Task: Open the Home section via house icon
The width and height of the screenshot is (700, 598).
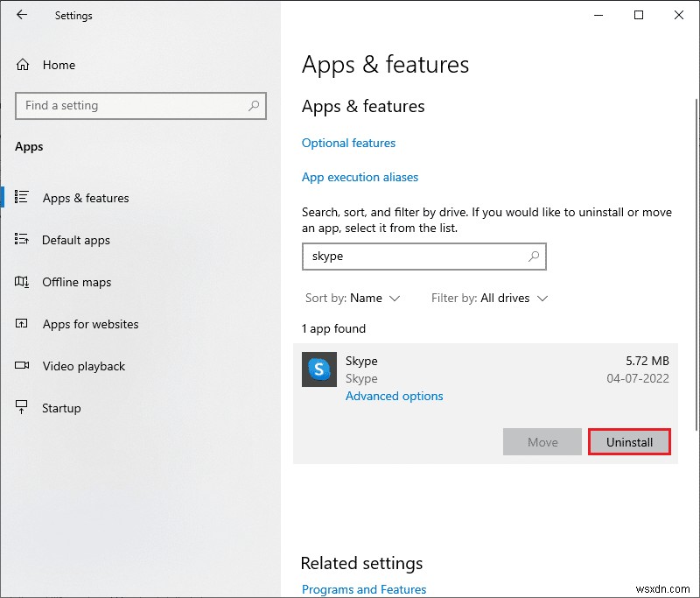Action: (22, 65)
